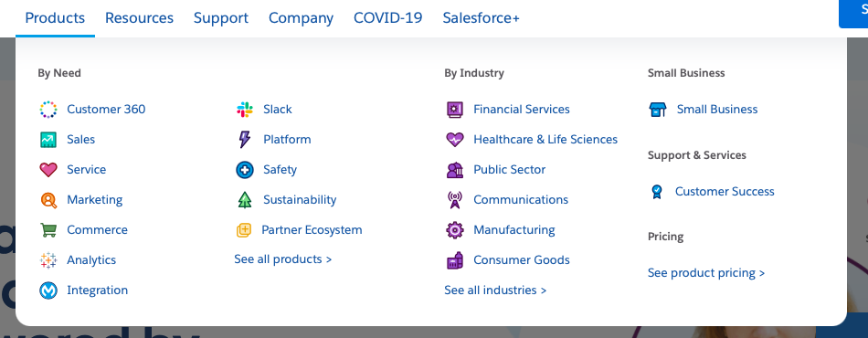The image size is (868, 338).
Task: Expand See all industries link
Action: click(495, 290)
